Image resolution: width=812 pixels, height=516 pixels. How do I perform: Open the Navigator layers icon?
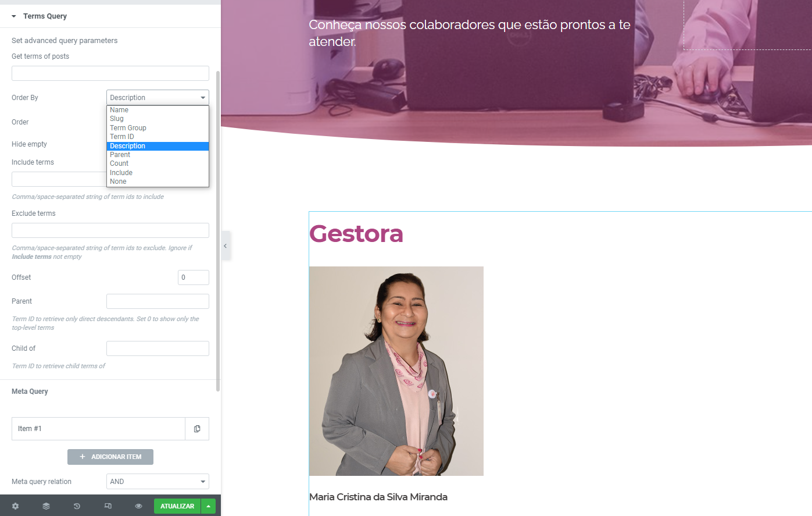(46, 506)
